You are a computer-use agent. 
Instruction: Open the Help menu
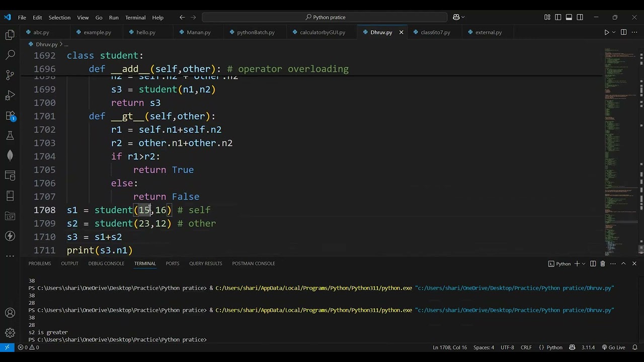[x=158, y=17]
